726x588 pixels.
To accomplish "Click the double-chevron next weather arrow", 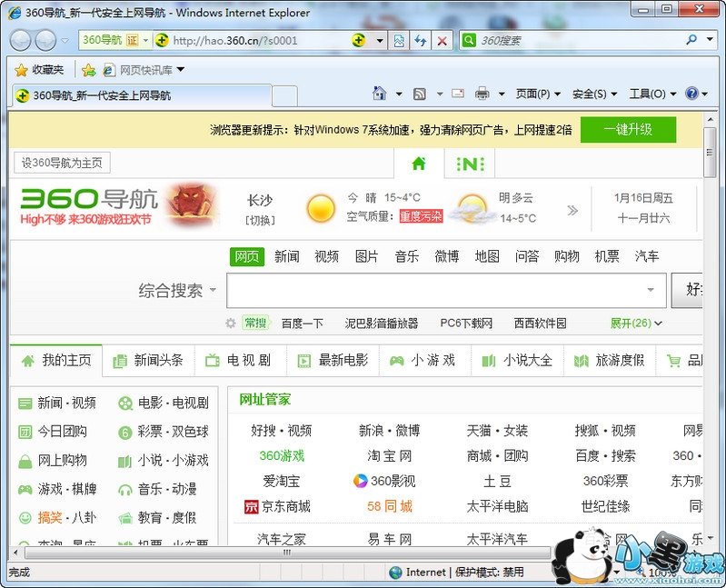I will pos(572,211).
